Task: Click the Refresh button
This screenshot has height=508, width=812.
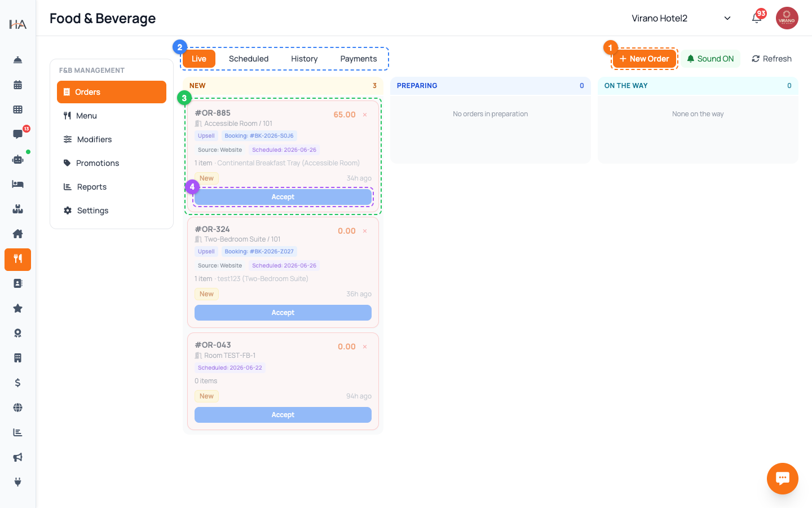Action: coord(771,59)
